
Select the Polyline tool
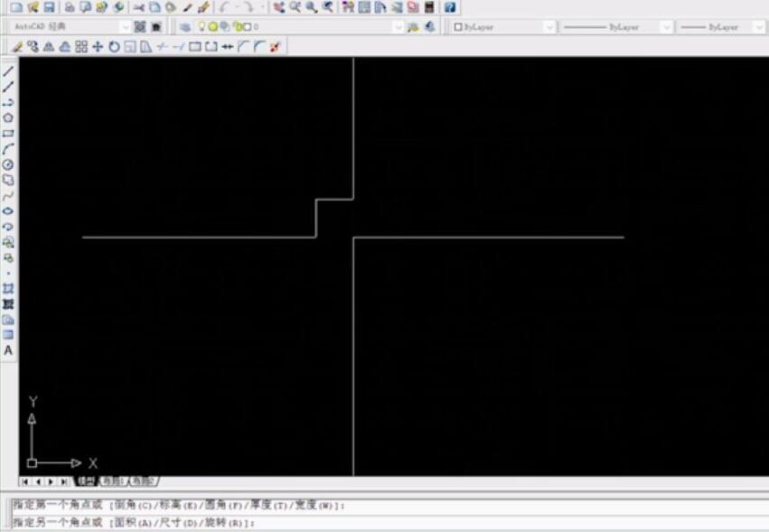point(8,102)
